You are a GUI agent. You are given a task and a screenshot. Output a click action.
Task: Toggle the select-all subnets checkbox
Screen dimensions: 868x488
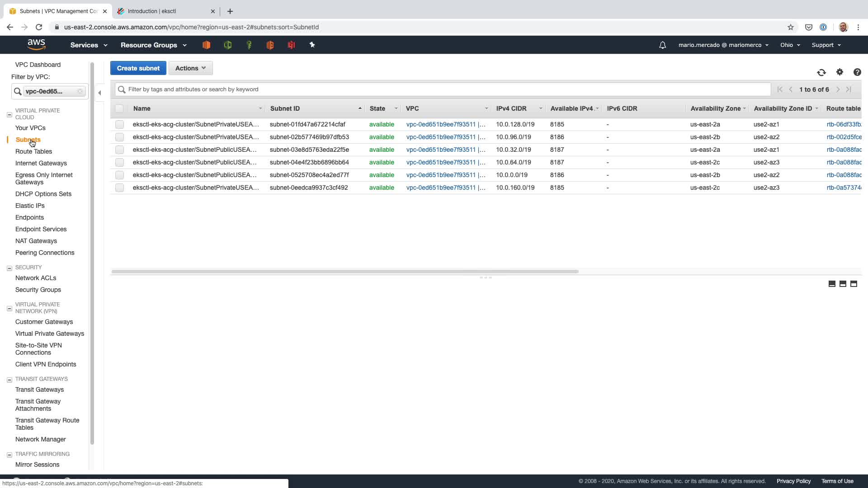119,108
